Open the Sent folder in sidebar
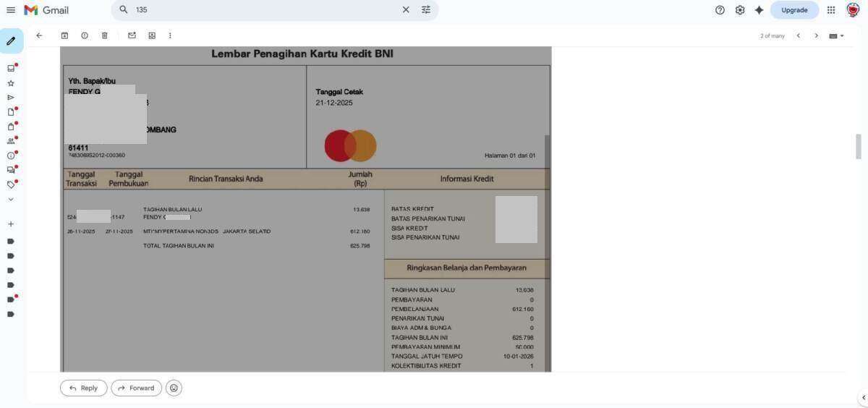The height and width of the screenshot is (408, 868). coord(11,98)
